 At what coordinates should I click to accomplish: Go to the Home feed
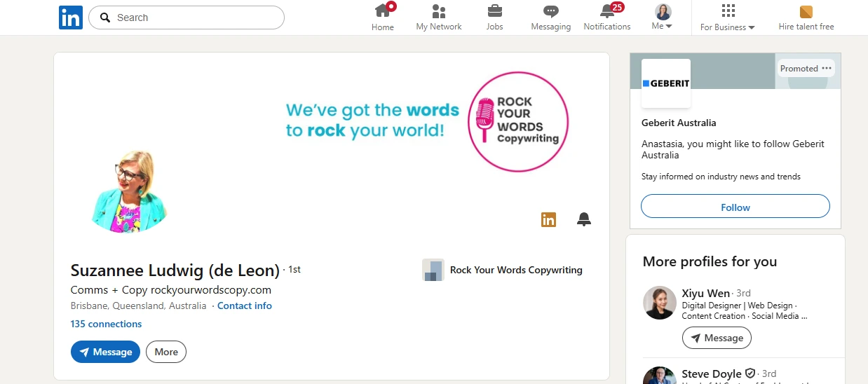[x=383, y=18]
